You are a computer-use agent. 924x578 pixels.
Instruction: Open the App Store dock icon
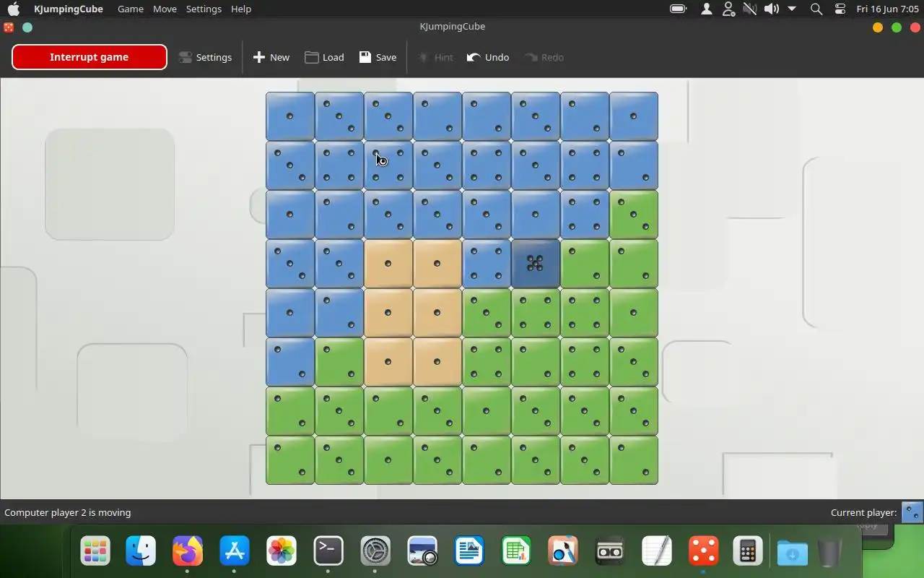(235, 551)
